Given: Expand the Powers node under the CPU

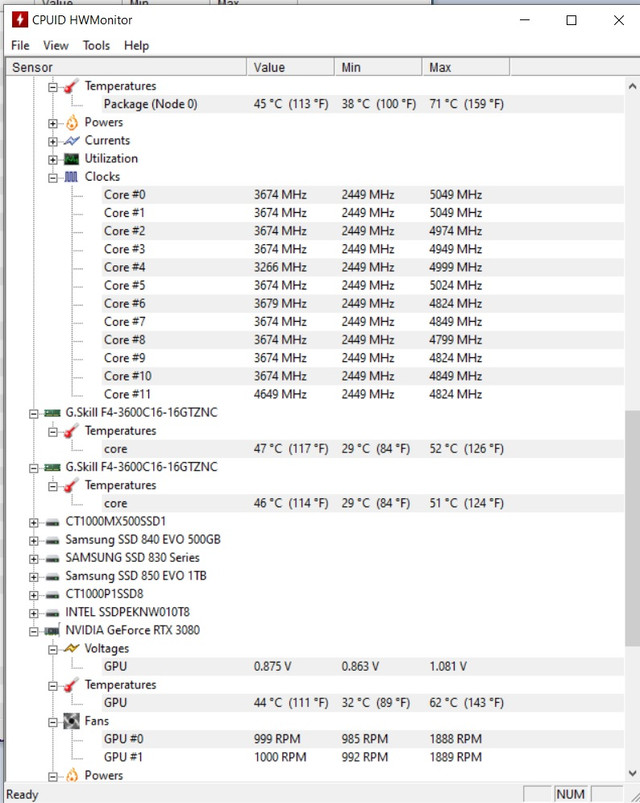Looking at the screenshot, I should (x=53, y=123).
